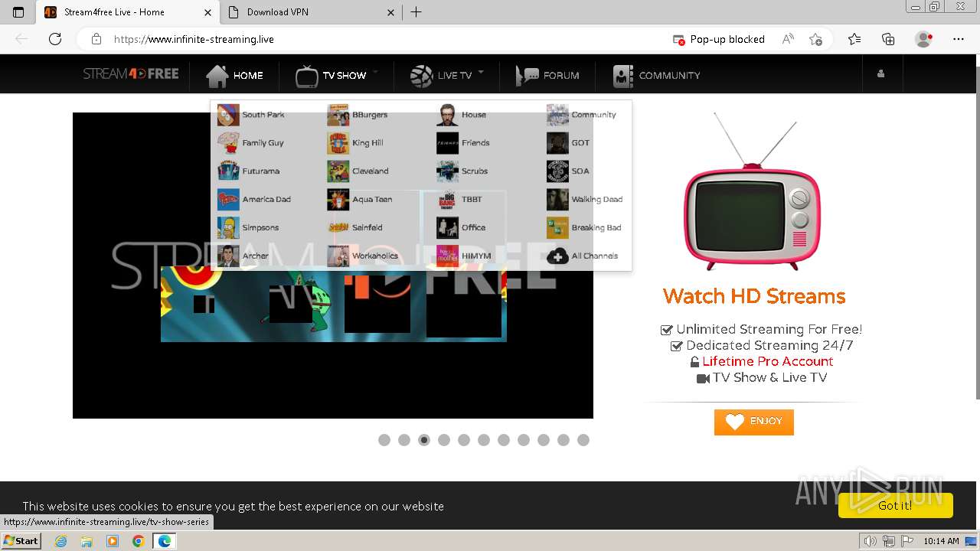Click the Stream4Free site logo
The height and width of the screenshot is (551, 980).
pos(131,74)
